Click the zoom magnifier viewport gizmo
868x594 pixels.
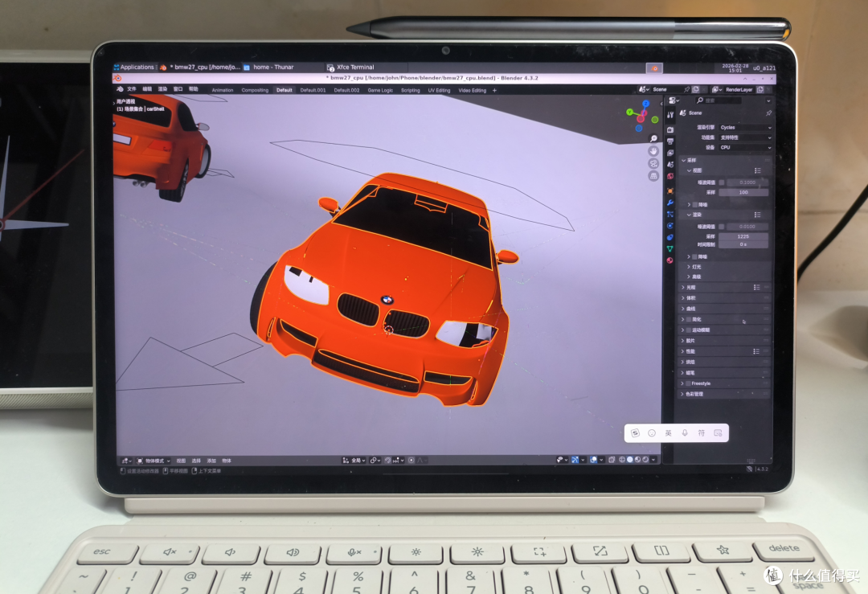click(653, 138)
